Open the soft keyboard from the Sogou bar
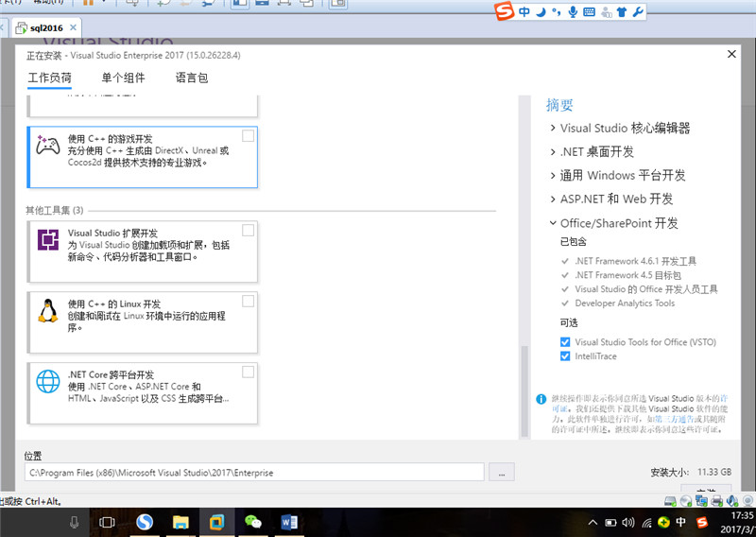Viewport: 756px width, 537px height. point(589,12)
